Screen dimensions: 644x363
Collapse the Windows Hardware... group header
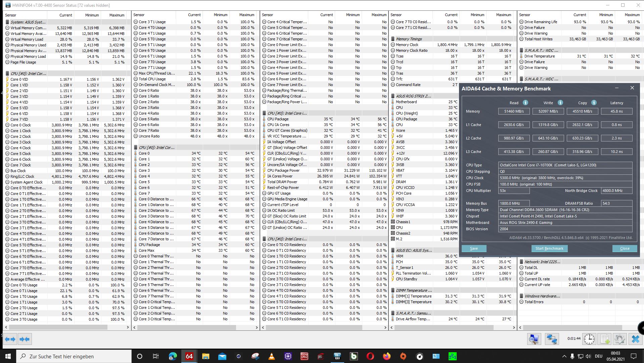[542, 296]
